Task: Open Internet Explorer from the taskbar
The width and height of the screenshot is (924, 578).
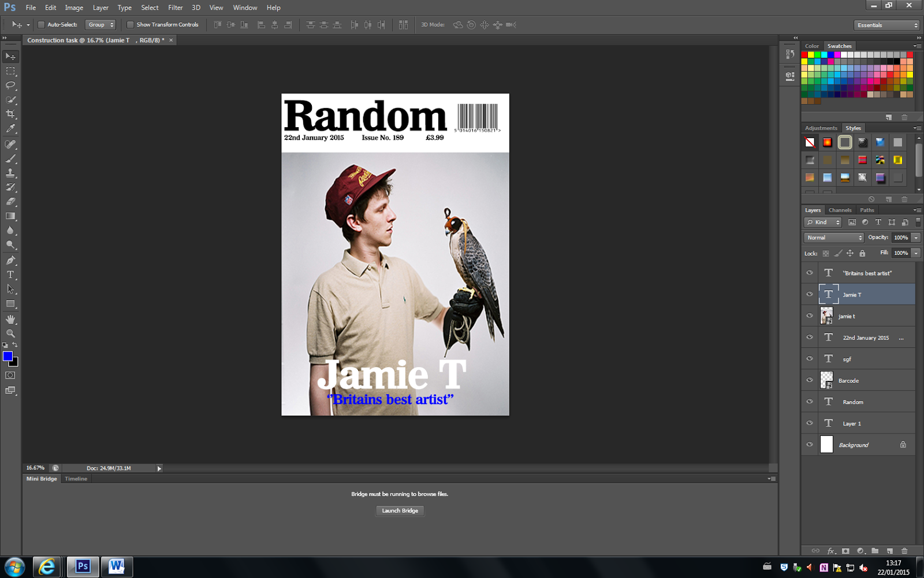Action: pyautogui.click(x=47, y=566)
